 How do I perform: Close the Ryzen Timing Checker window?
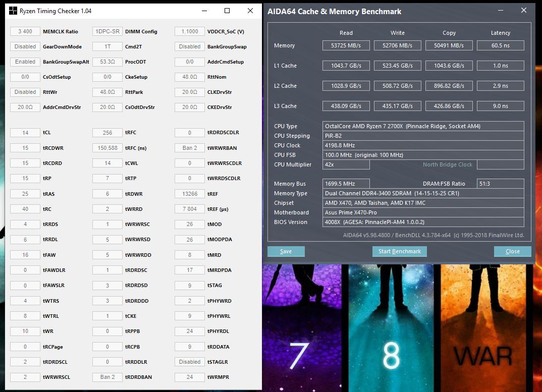pyautogui.click(x=250, y=11)
